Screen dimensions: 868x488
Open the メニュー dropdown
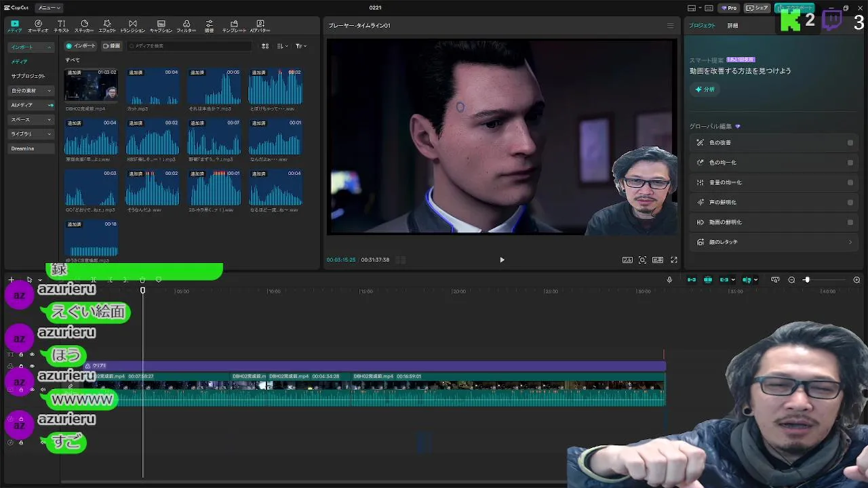pyautogui.click(x=49, y=8)
